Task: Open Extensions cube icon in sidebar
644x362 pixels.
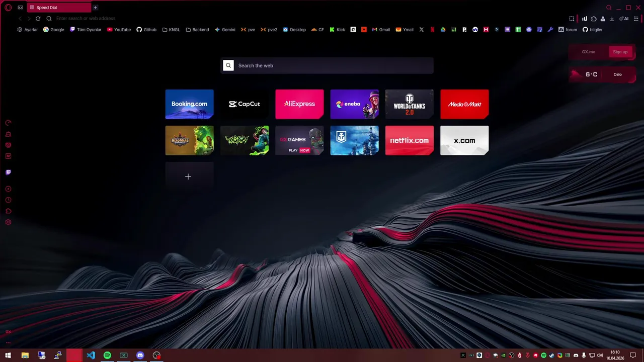Action: 8,211
